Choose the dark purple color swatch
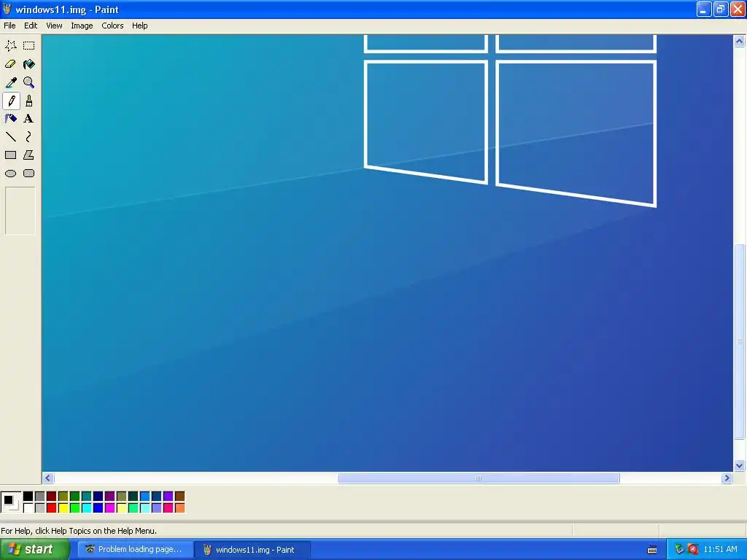Viewport: 747px width, 560px height. click(x=109, y=497)
